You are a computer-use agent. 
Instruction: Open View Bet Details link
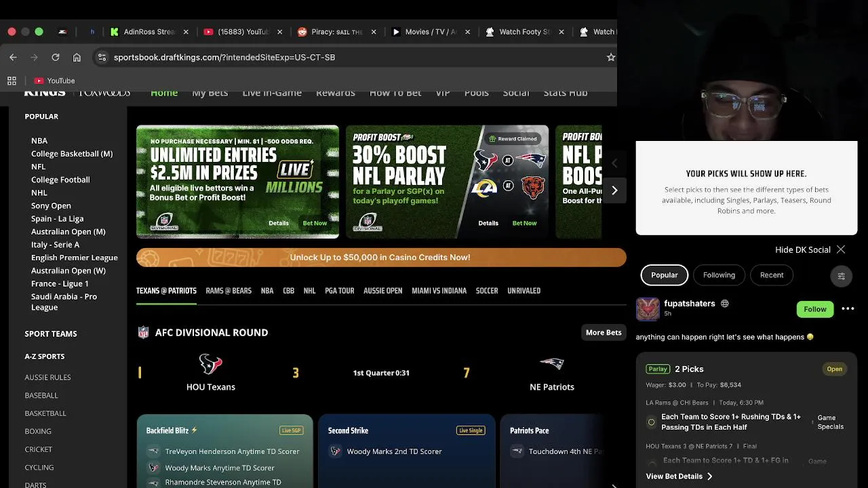coord(679,476)
